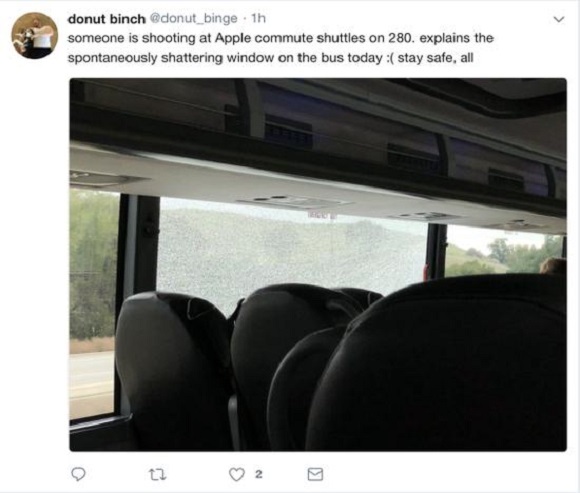
Task: Click the blank space beside the envelope icon
Action: point(444,474)
